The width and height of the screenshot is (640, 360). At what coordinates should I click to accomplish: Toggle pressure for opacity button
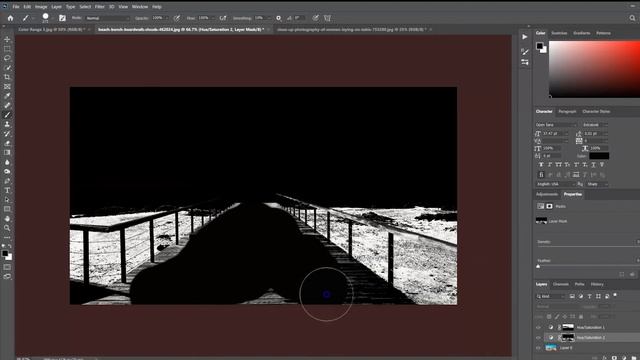tap(177, 18)
